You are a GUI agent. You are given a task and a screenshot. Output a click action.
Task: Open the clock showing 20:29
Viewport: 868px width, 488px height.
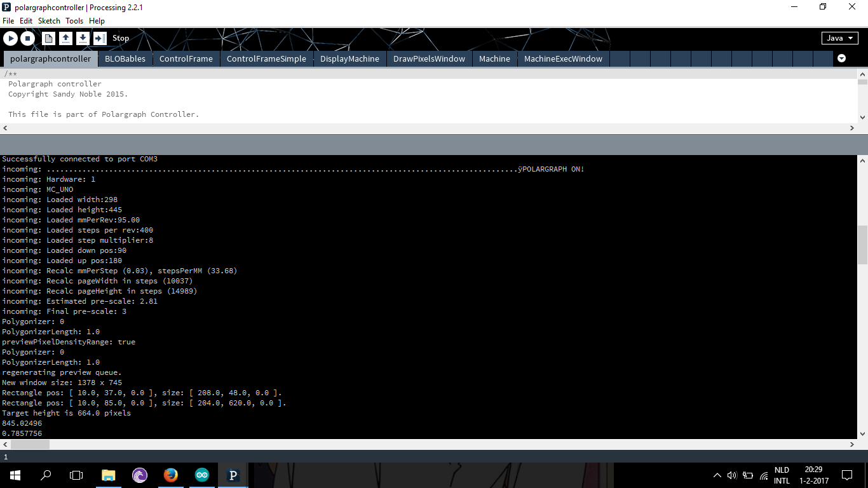pos(813,475)
